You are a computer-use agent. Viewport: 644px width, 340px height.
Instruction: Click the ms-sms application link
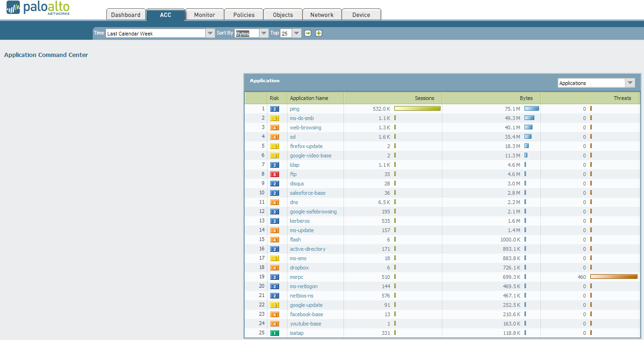pos(298,258)
